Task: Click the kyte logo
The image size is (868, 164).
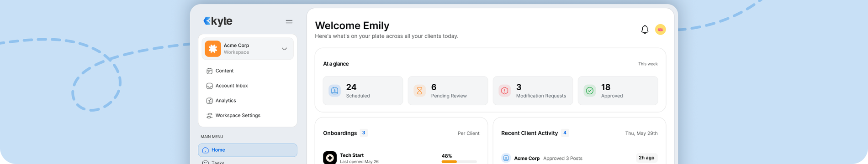Action: point(218,21)
